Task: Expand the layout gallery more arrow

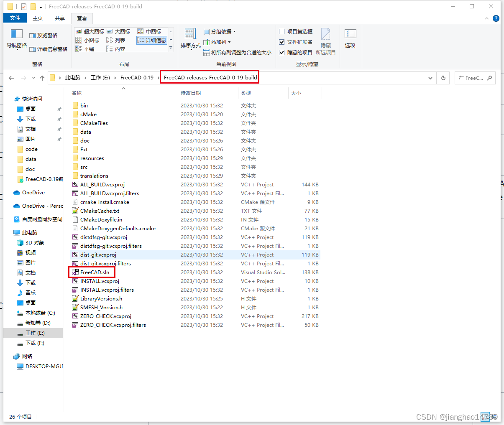Action: point(171,49)
